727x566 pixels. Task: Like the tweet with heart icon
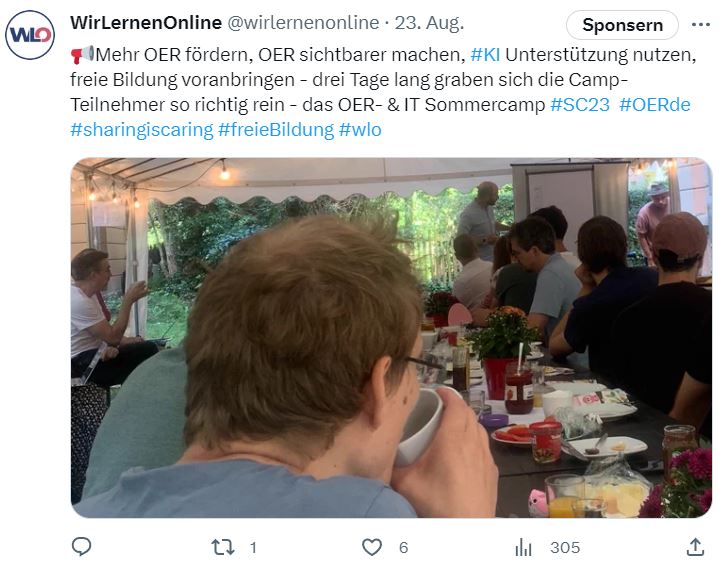click(372, 547)
